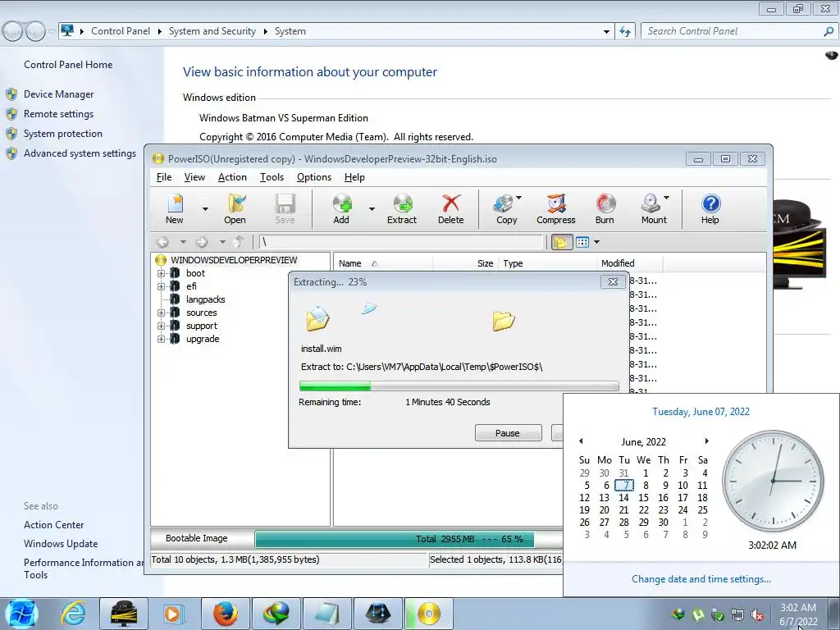840x630 pixels.
Task: Click the Start orb button
Action: (21, 614)
